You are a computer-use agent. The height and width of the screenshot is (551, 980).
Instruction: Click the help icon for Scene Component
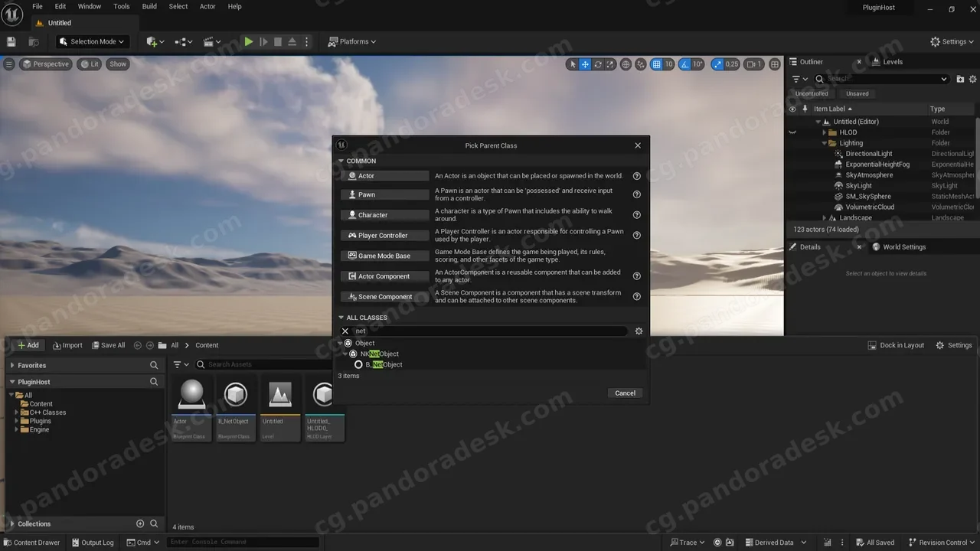tap(636, 297)
